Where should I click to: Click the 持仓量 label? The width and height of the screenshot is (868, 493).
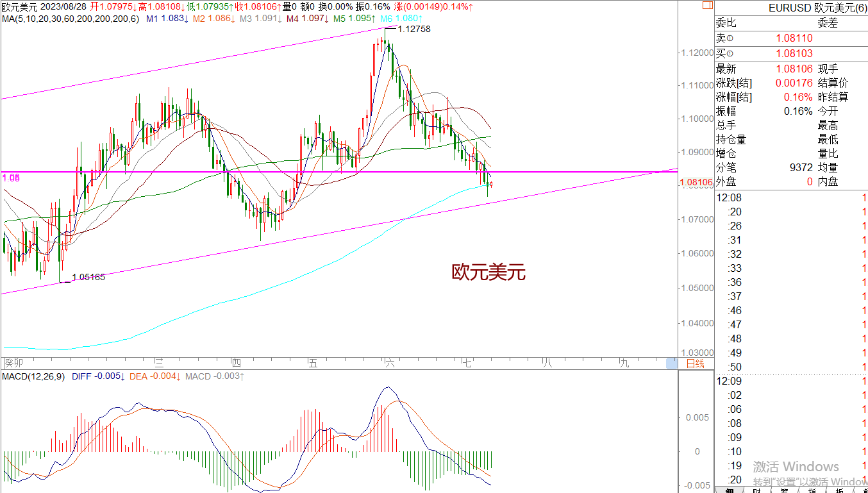(x=731, y=139)
